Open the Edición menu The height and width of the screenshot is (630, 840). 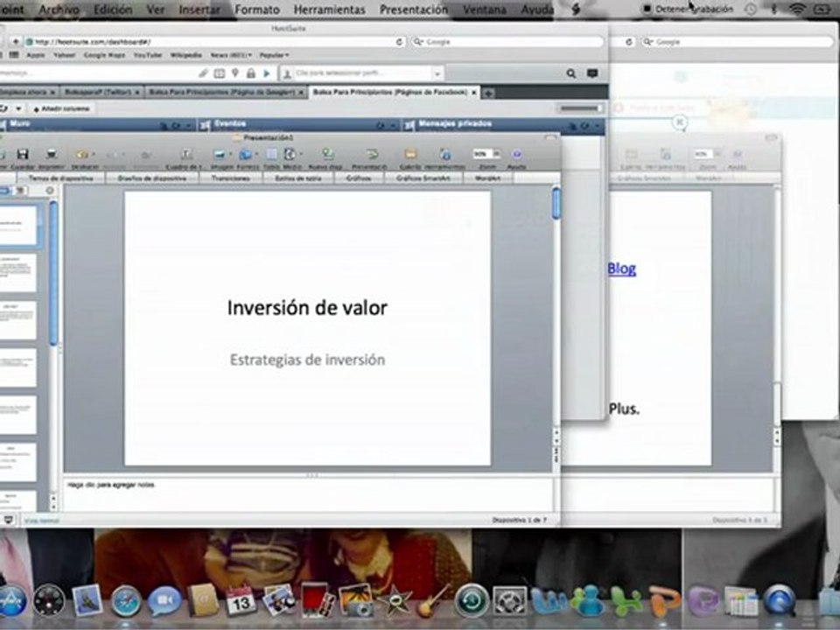tap(113, 10)
